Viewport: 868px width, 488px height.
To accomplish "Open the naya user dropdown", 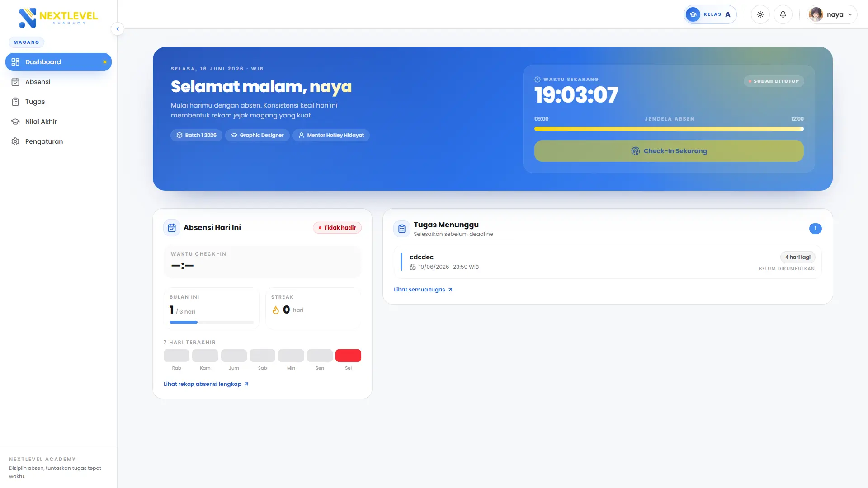I will (832, 14).
